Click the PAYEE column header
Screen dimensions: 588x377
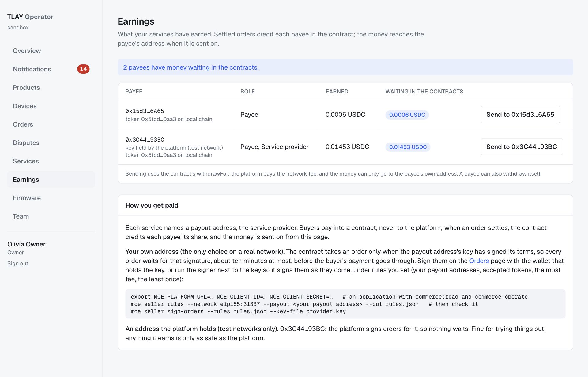pyautogui.click(x=134, y=92)
